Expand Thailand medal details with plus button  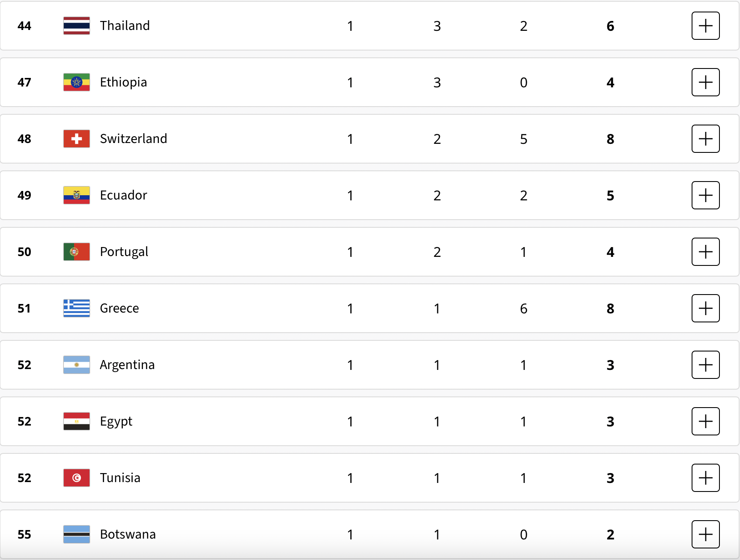click(x=705, y=26)
